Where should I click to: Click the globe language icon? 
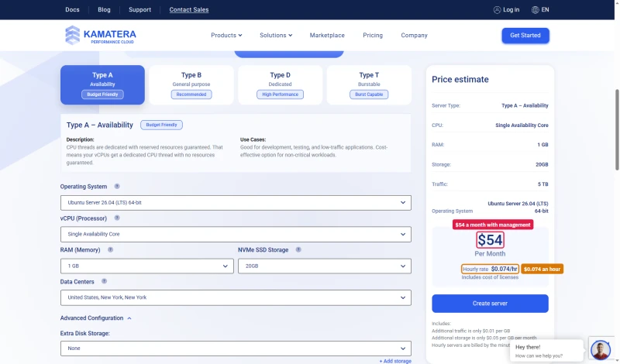[535, 10]
